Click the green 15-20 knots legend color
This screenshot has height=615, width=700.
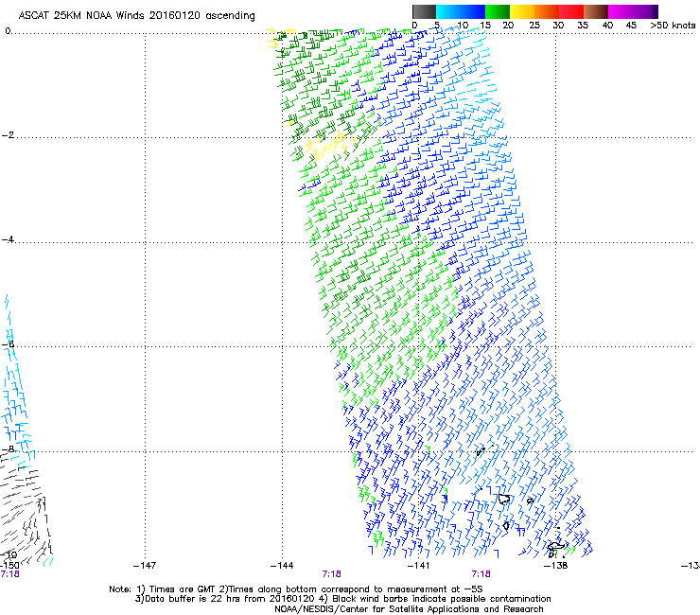click(498, 11)
